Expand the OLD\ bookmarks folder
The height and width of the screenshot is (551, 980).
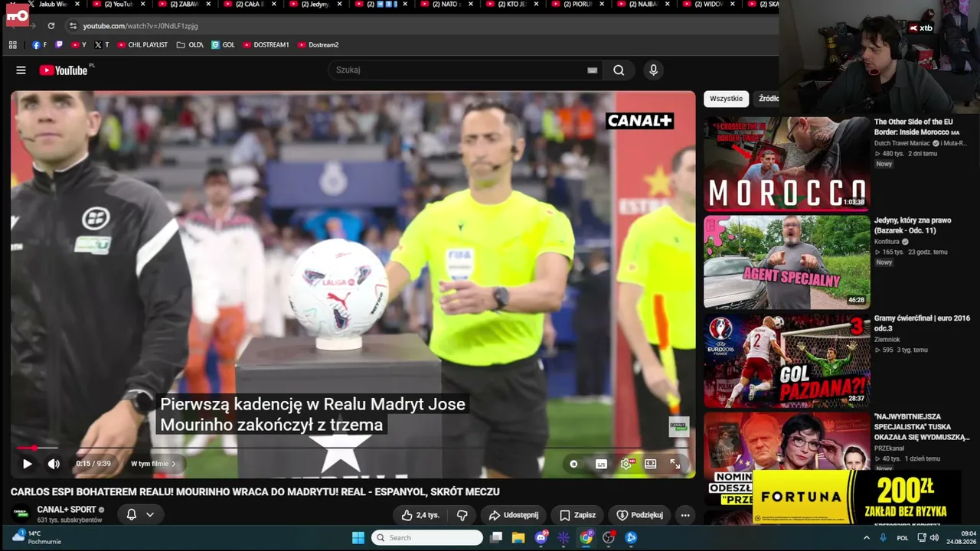click(190, 45)
